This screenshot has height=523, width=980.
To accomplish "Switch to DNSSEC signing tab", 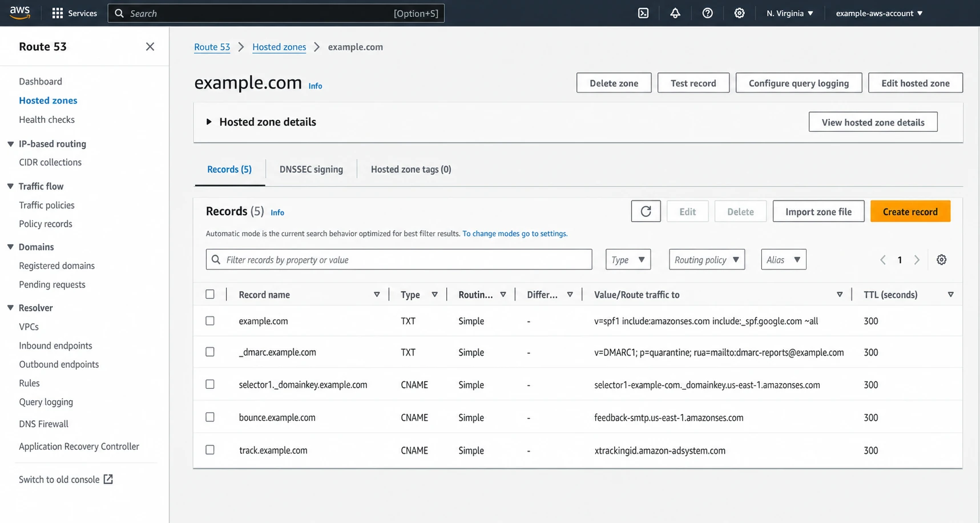I will pyautogui.click(x=311, y=170).
